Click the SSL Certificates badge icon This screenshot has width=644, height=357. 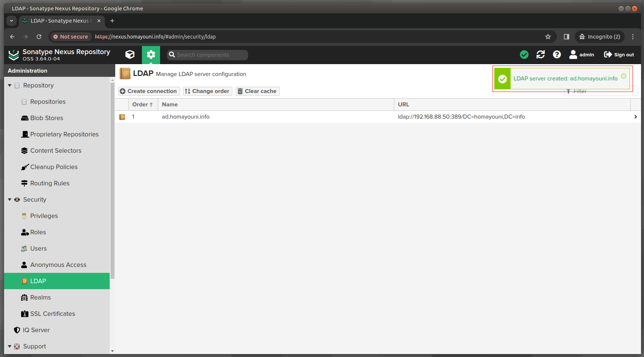tap(24, 314)
